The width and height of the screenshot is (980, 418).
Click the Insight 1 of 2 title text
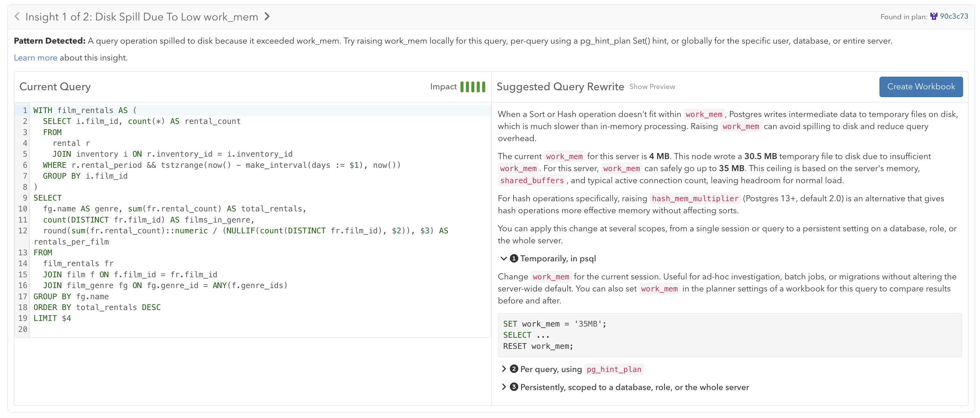(x=141, y=17)
